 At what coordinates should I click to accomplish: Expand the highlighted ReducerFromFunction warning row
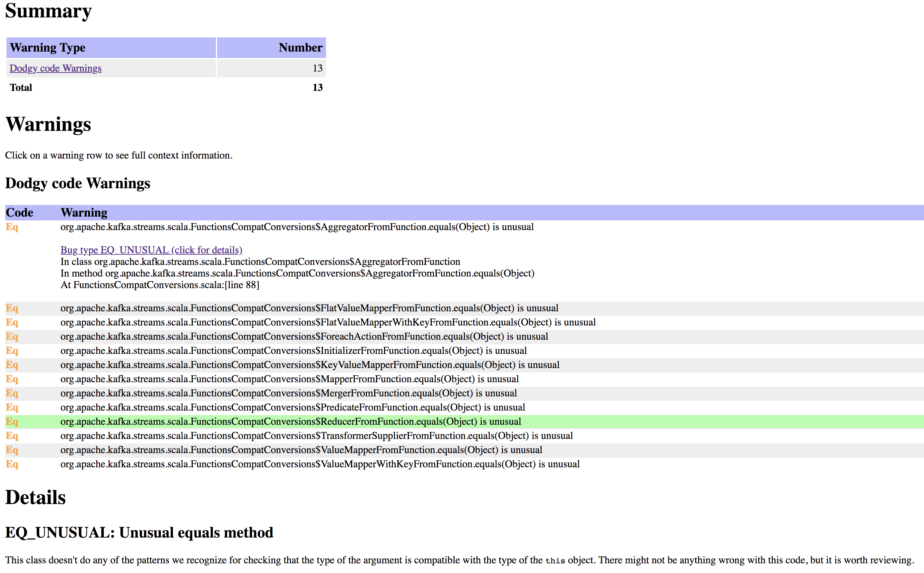point(291,422)
